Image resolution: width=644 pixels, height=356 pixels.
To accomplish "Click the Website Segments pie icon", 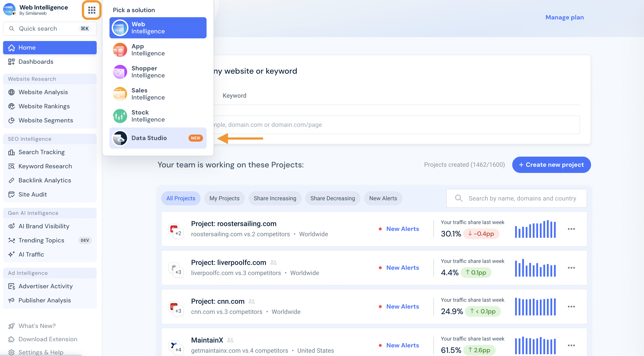I will pyautogui.click(x=11, y=120).
